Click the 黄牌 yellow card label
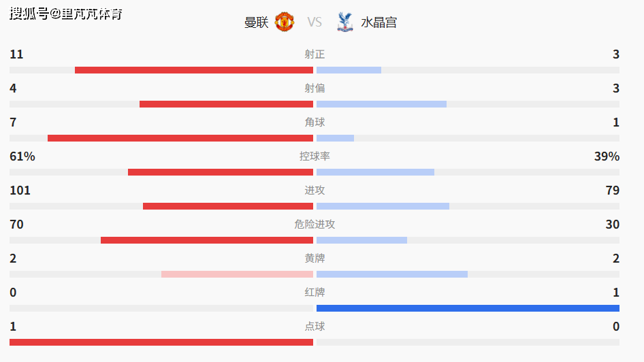Screen dimensions: 644x362 [x=315, y=259]
